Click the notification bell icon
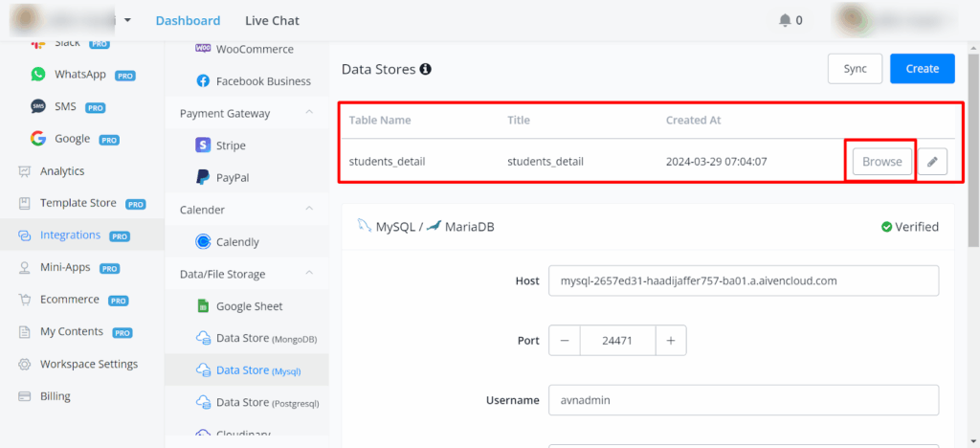The width and height of the screenshot is (980, 448). click(x=785, y=20)
